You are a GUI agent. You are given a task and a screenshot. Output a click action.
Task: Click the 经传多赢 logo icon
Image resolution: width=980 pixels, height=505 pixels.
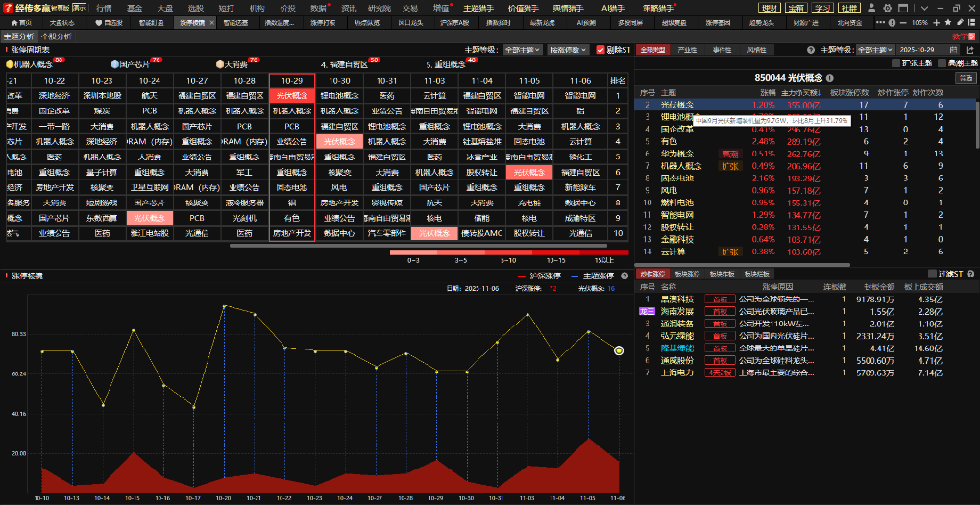(x=8, y=7)
